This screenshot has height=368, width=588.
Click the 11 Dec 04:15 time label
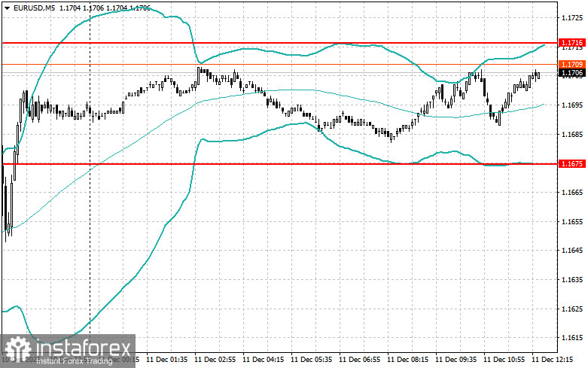tap(264, 360)
